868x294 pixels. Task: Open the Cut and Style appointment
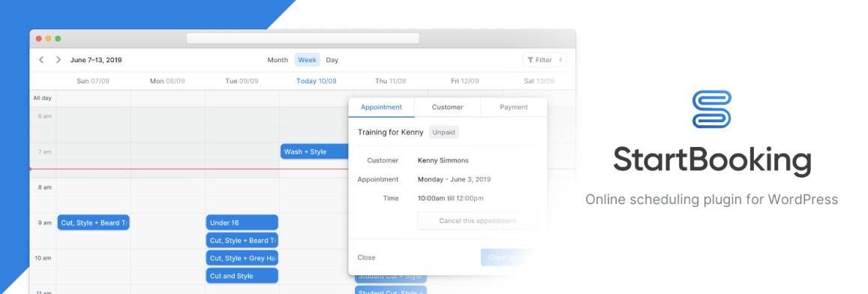pyautogui.click(x=242, y=276)
